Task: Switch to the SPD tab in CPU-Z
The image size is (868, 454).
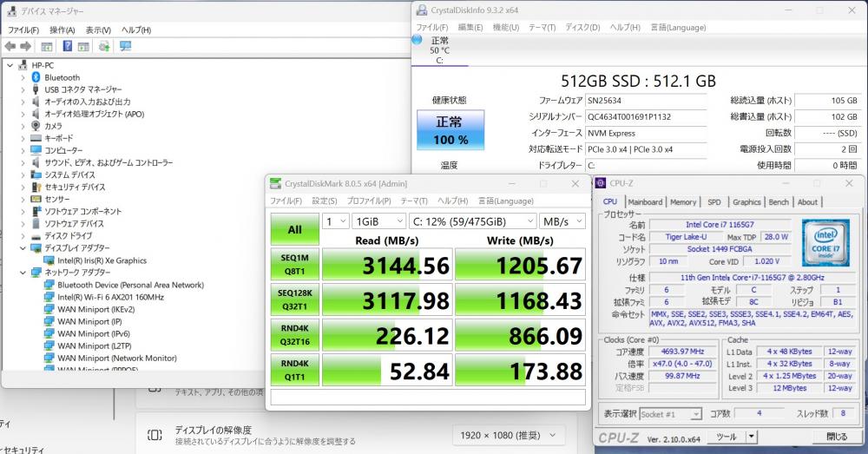Action: click(714, 202)
